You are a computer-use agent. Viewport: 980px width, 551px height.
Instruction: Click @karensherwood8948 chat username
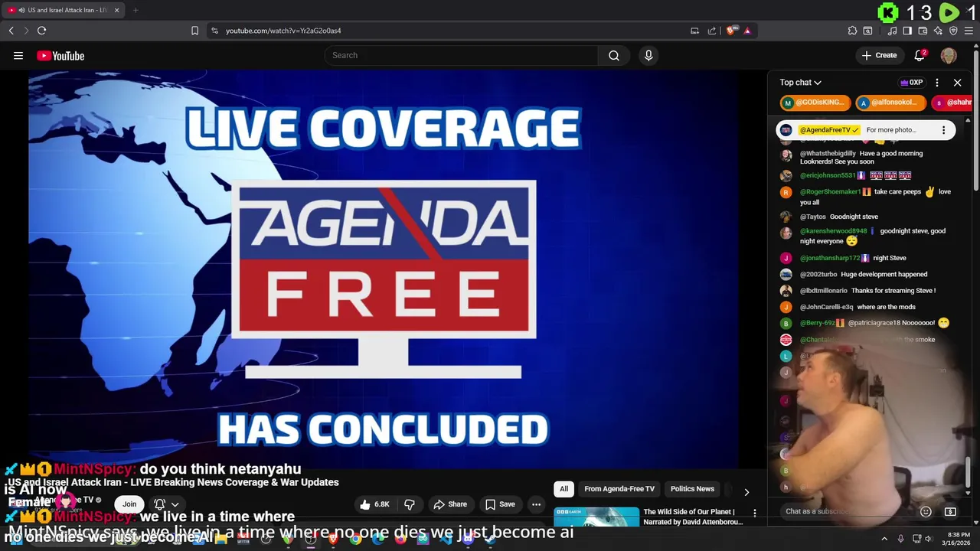834,231
